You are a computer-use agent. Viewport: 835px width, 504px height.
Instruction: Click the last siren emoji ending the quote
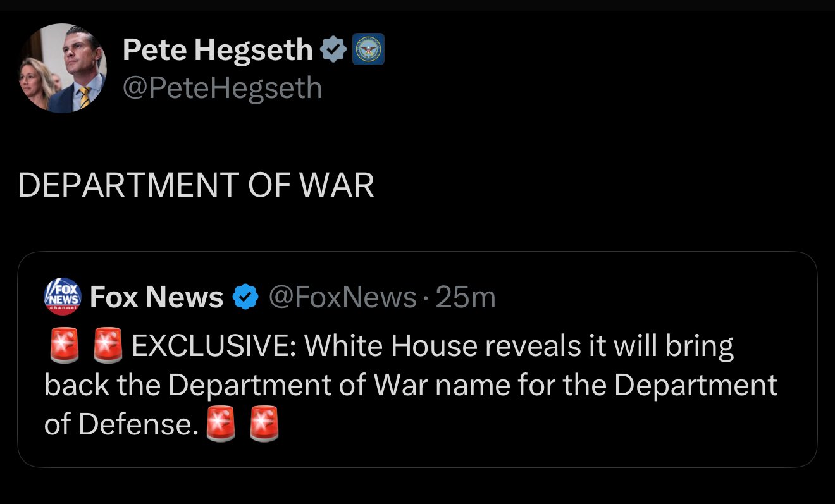(x=264, y=424)
